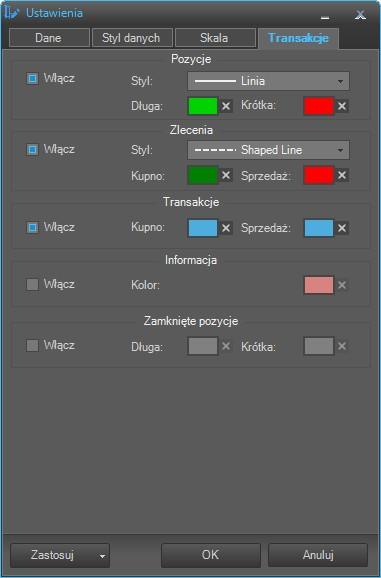Click the Ustawienia window title icon
The width and height of the screenshot is (381, 578).
coord(11,13)
